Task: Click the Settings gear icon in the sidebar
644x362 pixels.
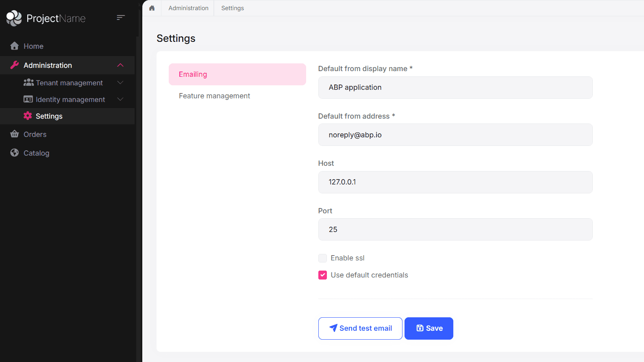Action: [x=28, y=116]
